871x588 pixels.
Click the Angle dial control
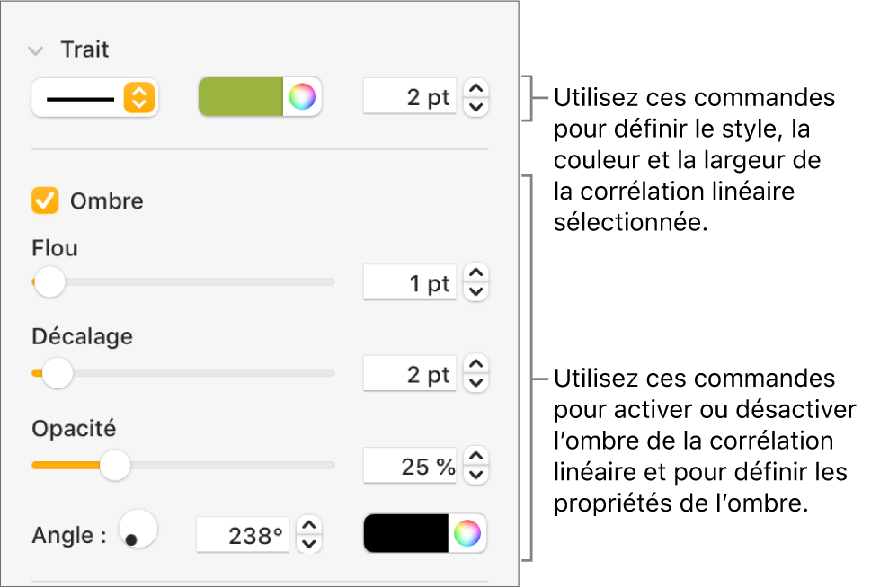click(x=138, y=530)
